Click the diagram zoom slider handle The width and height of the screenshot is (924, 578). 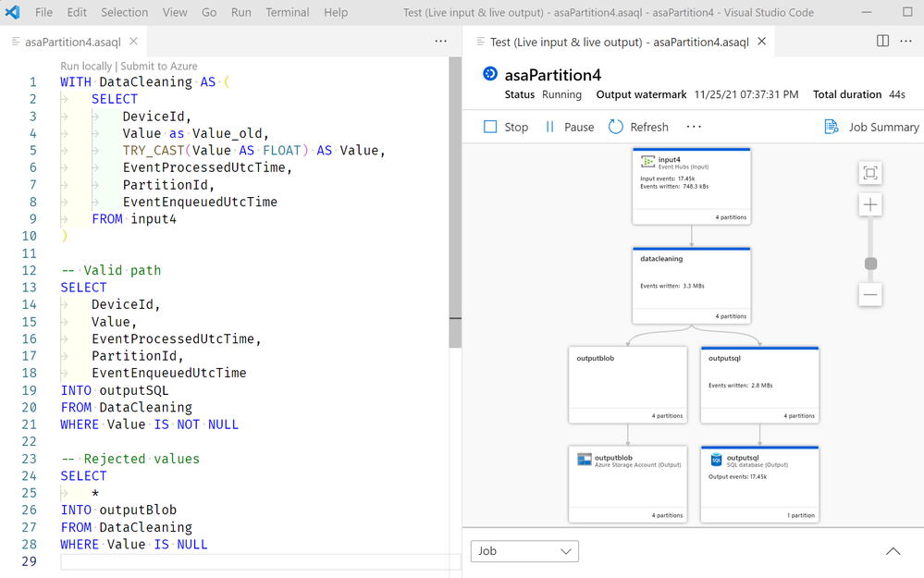coord(870,264)
